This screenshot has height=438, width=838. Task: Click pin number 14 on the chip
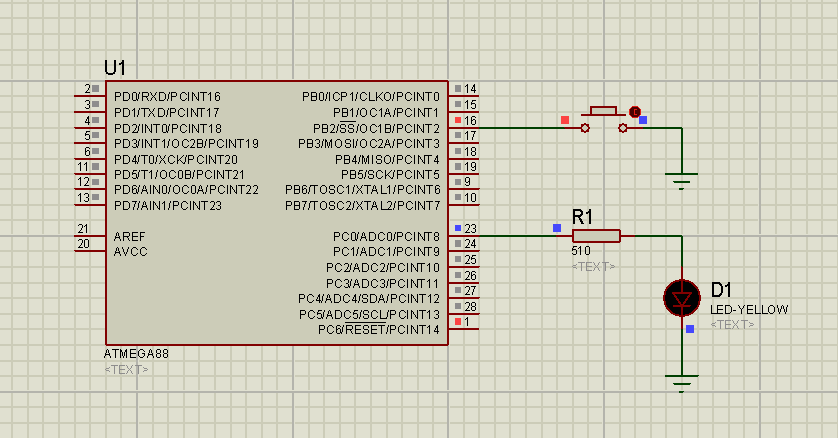(x=470, y=89)
